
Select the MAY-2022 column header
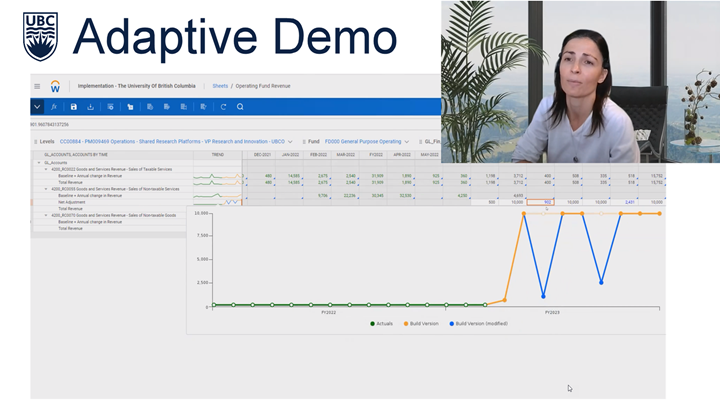point(429,155)
